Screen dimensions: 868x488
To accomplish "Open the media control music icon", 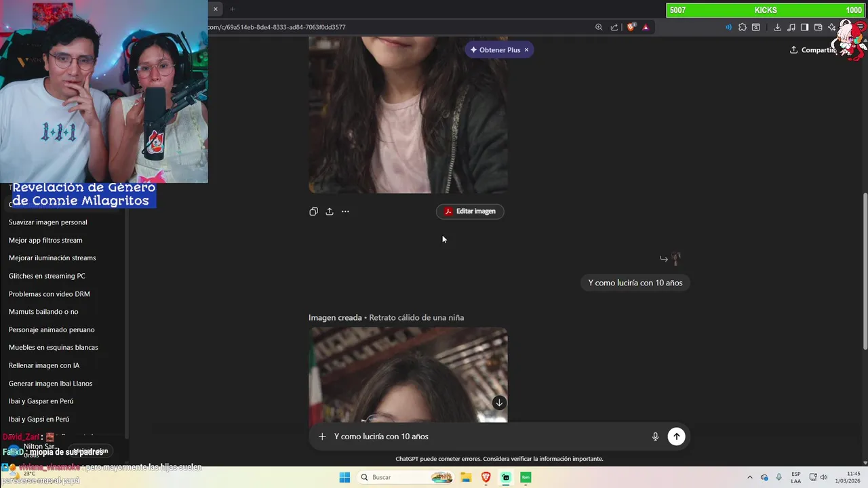I will 791,27.
